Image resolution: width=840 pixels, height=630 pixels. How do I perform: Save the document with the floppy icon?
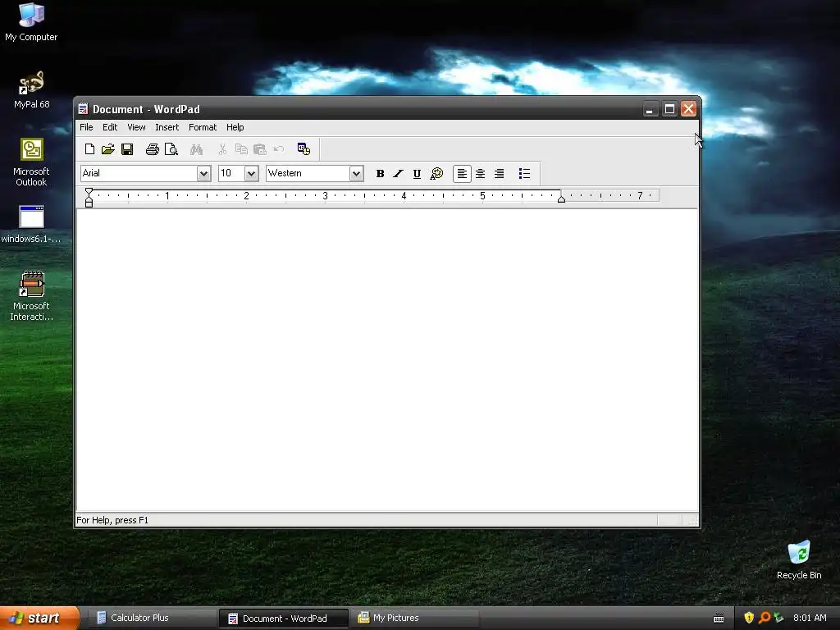pyautogui.click(x=127, y=149)
